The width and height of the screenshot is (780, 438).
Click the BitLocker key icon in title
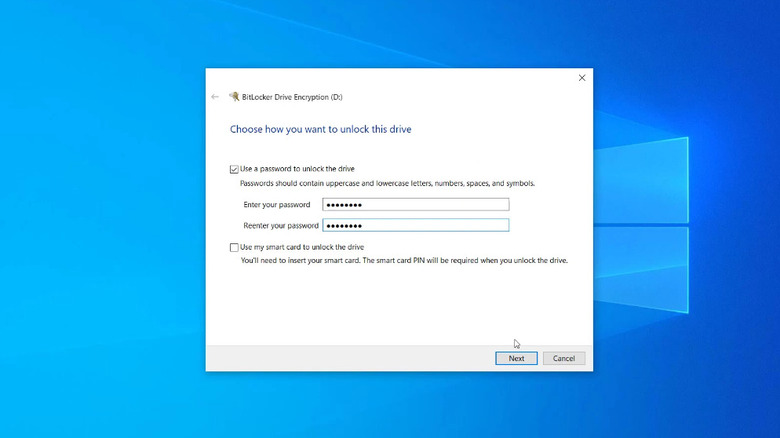pos(234,97)
